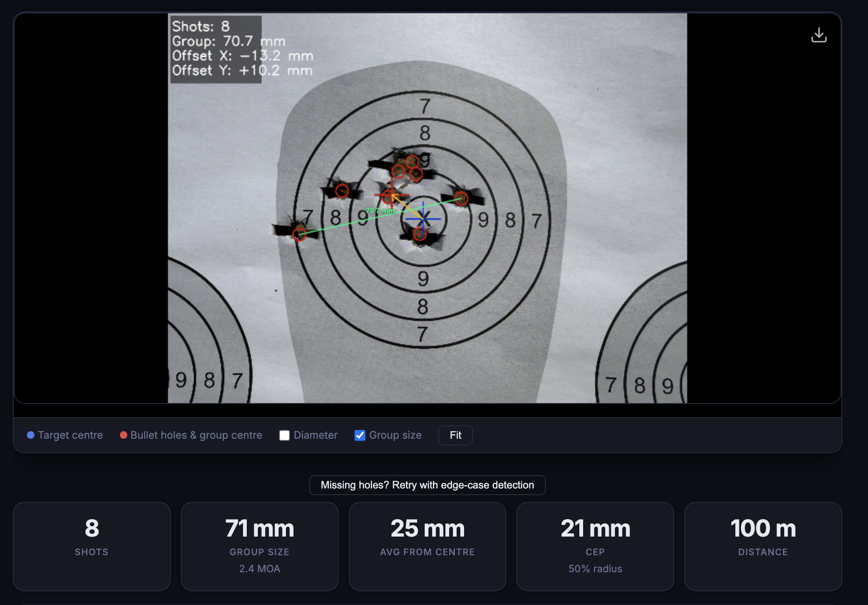Click the red Bullet holes legend dot
868x605 pixels.
click(123, 435)
